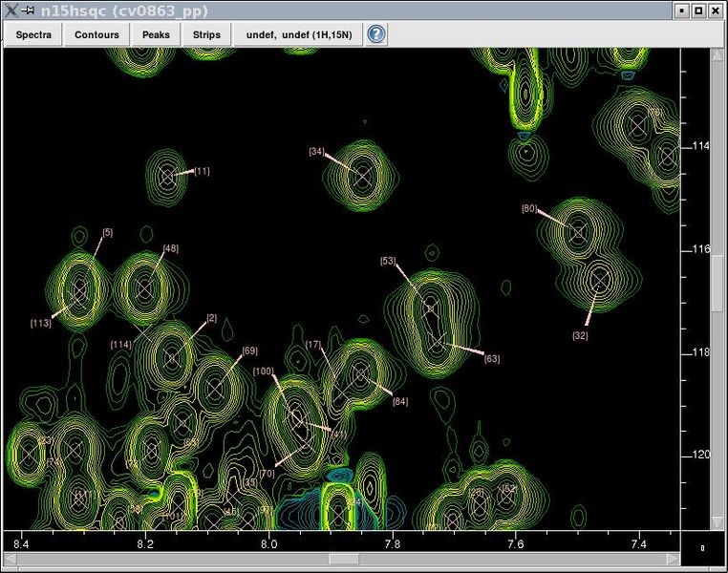
Task: Open the blue help question mark icon
Action: click(376, 34)
